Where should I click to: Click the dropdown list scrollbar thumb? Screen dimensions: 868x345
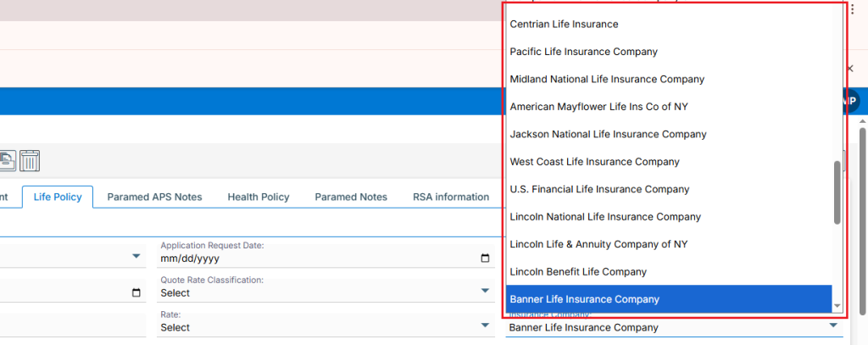(x=837, y=192)
